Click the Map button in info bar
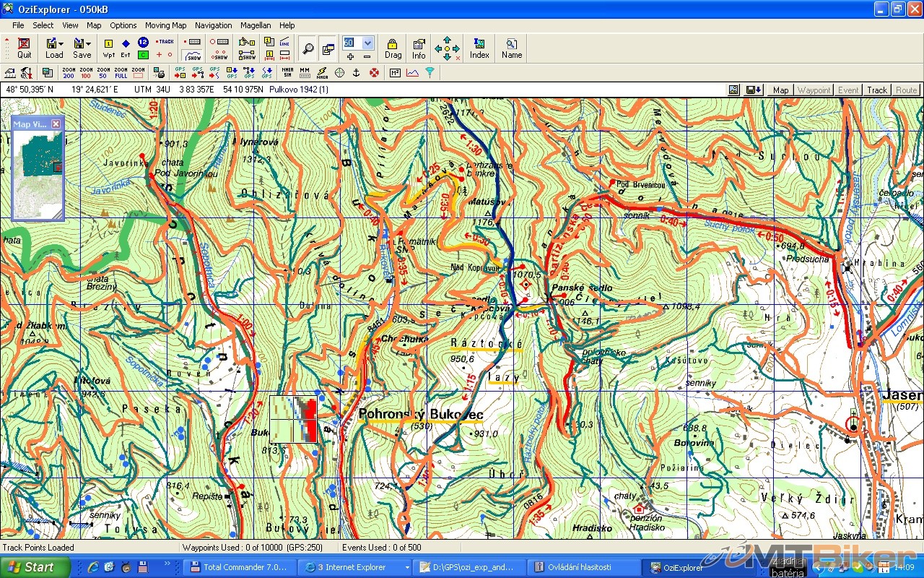The image size is (924, 578). [x=780, y=90]
